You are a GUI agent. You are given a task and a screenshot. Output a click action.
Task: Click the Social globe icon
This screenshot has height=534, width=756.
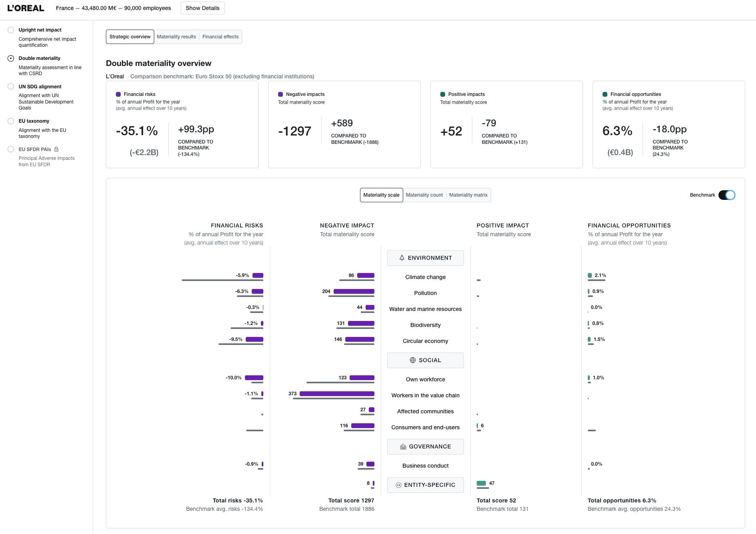tap(413, 360)
